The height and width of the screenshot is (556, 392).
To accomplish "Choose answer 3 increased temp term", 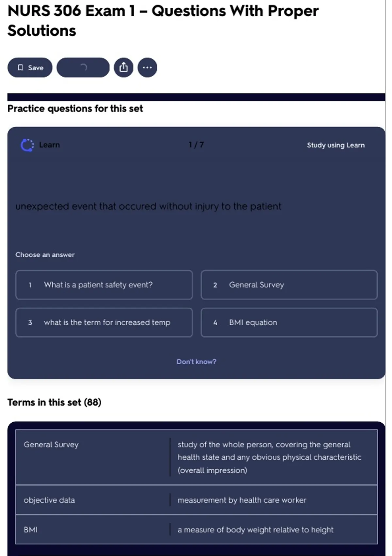I will 104,322.
